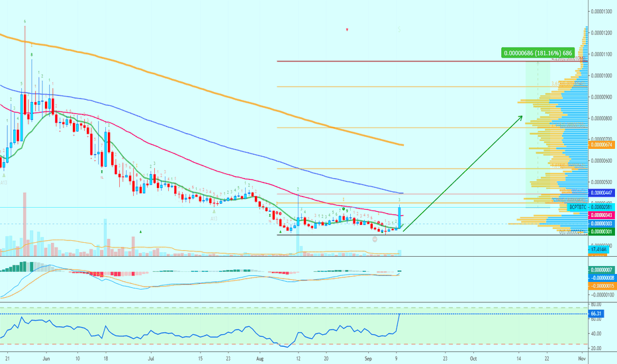Image resolution: width=617 pixels, height=364 pixels.
Task: Click the red down-triangle marker above chart
Action: tap(347, 30)
